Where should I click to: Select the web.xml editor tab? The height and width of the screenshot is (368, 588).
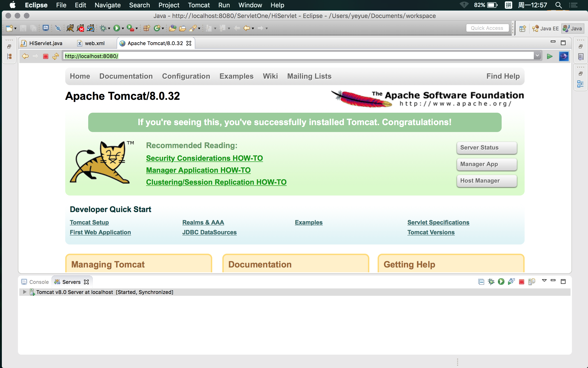[x=91, y=43]
